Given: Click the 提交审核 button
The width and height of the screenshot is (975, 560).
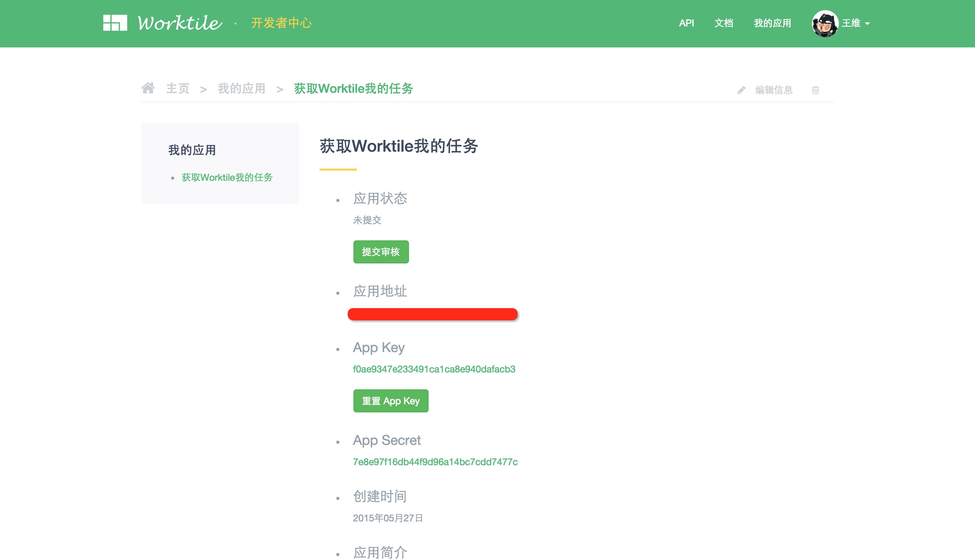Looking at the screenshot, I should pyautogui.click(x=381, y=252).
